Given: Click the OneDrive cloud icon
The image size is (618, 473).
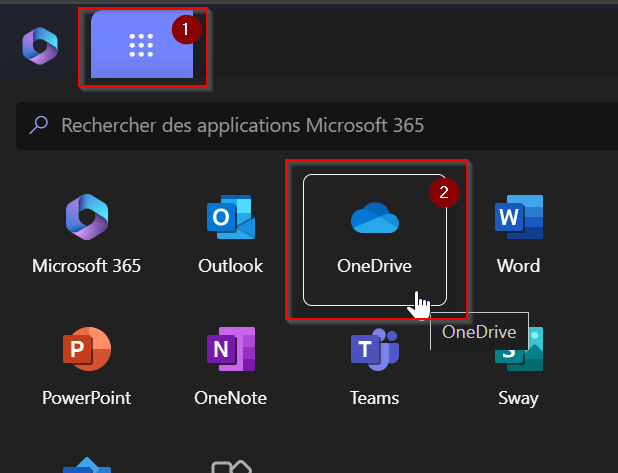Looking at the screenshot, I should click(x=374, y=219).
